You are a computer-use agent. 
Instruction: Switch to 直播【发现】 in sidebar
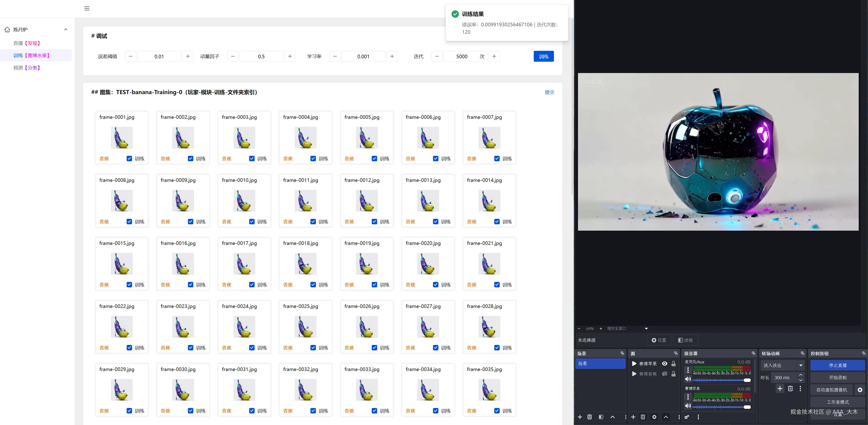coord(26,43)
